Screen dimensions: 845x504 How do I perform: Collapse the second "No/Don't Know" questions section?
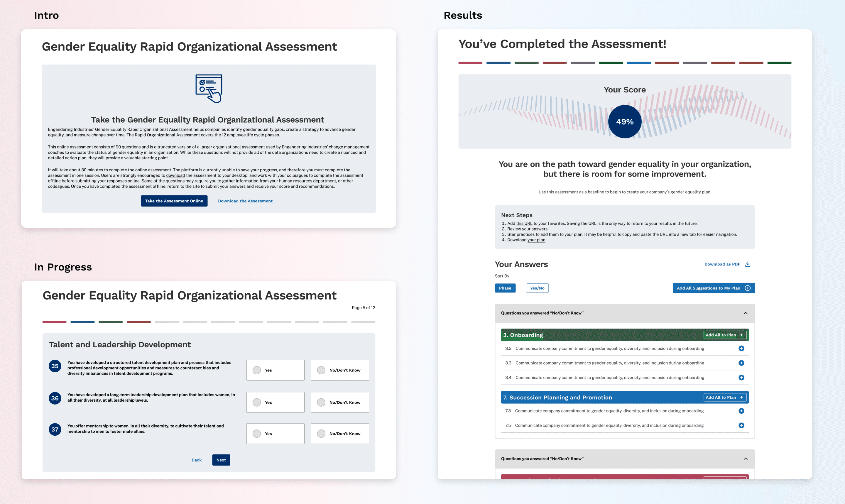click(746, 459)
